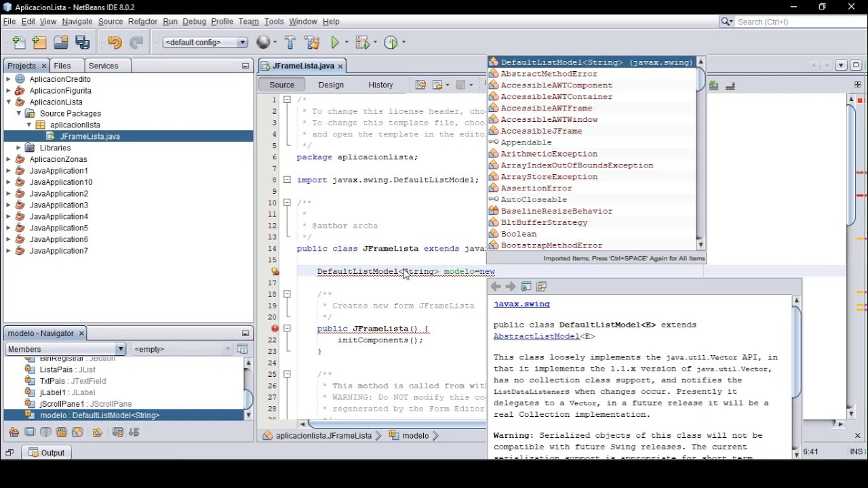Select the JFrameLista.java editor tab
The width and height of the screenshot is (868, 488).
[x=303, y=66]
